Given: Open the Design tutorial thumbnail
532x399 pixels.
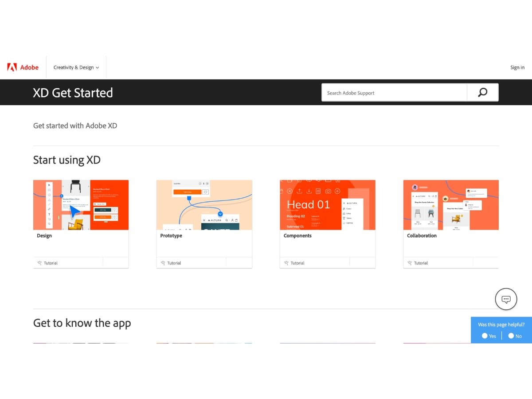Looking at the screenshot, I should (x=81, y=205).
